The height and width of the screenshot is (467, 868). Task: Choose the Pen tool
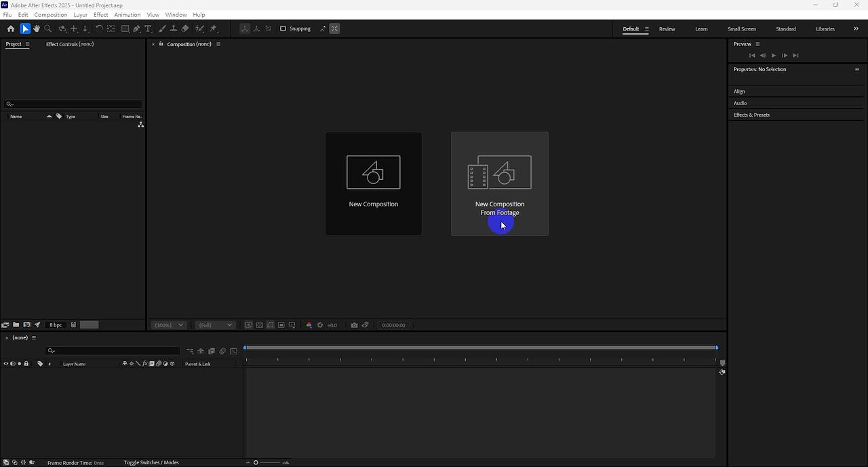coord(136,29)
